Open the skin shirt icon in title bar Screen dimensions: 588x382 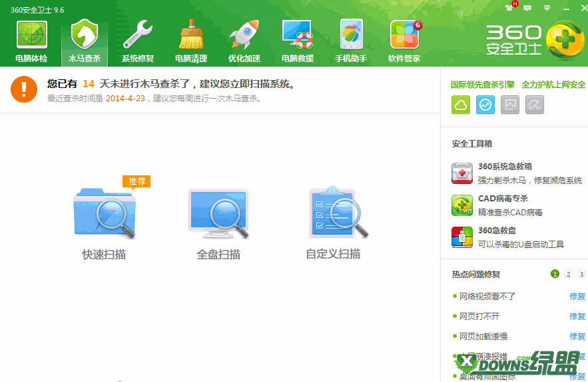pyautogui.click(x=509, y=7)
